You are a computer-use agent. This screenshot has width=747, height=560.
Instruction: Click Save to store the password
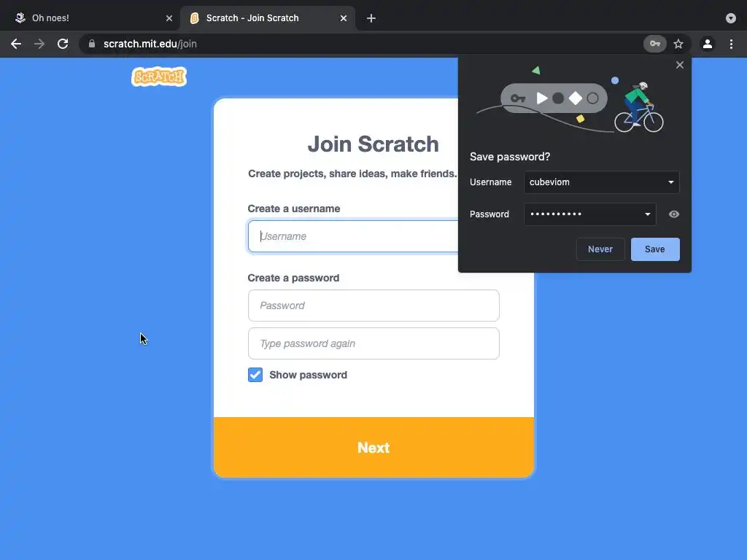click(x=655, y=249)
